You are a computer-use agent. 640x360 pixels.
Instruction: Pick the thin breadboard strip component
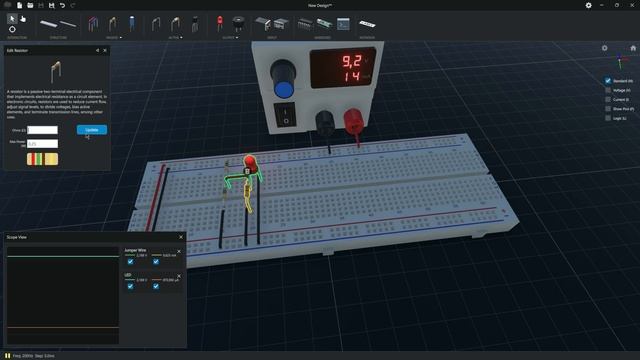click(68, 24)
